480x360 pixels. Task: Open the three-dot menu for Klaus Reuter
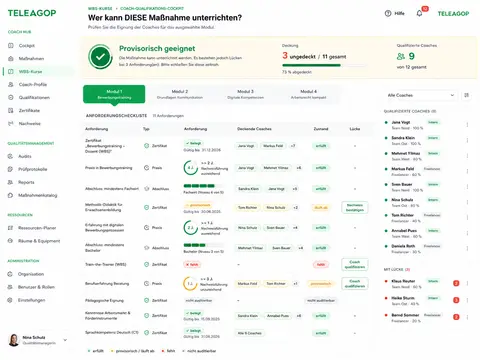click(467, 283)
